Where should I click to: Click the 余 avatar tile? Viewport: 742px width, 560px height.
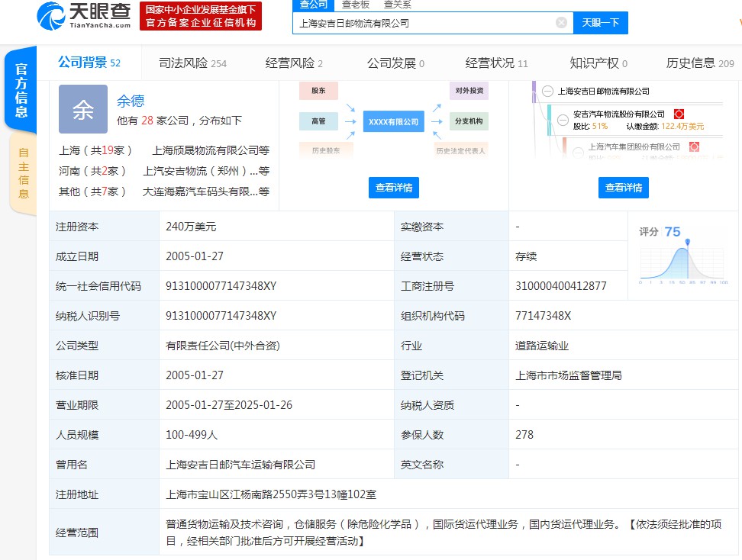(83, 109)
